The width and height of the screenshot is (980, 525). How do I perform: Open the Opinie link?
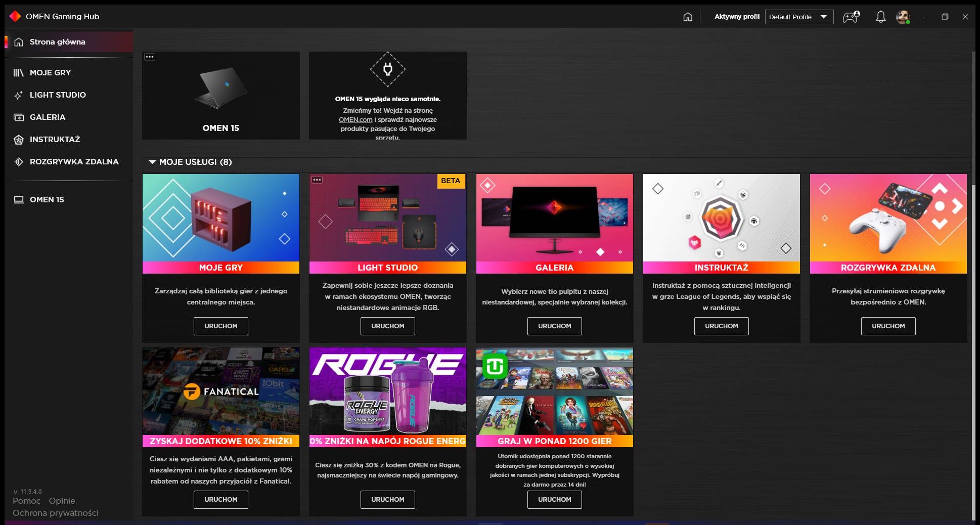tap(62, 501)
